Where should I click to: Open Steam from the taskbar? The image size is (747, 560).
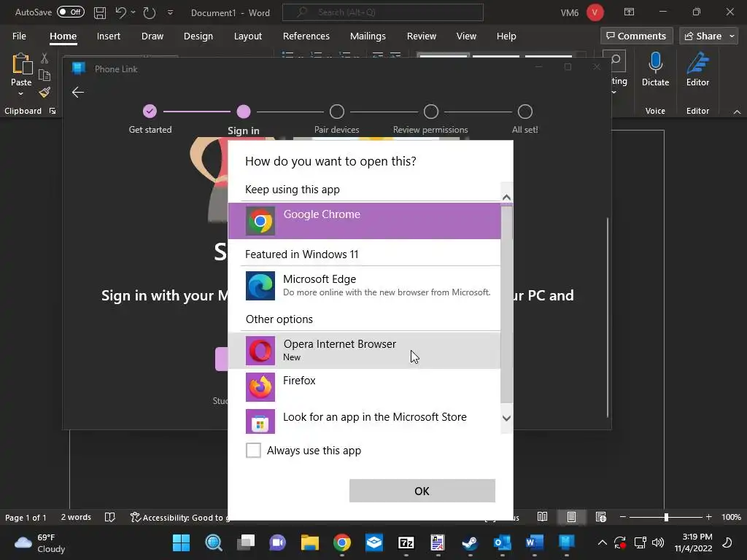pyautogui.click(x=471, y=542)
